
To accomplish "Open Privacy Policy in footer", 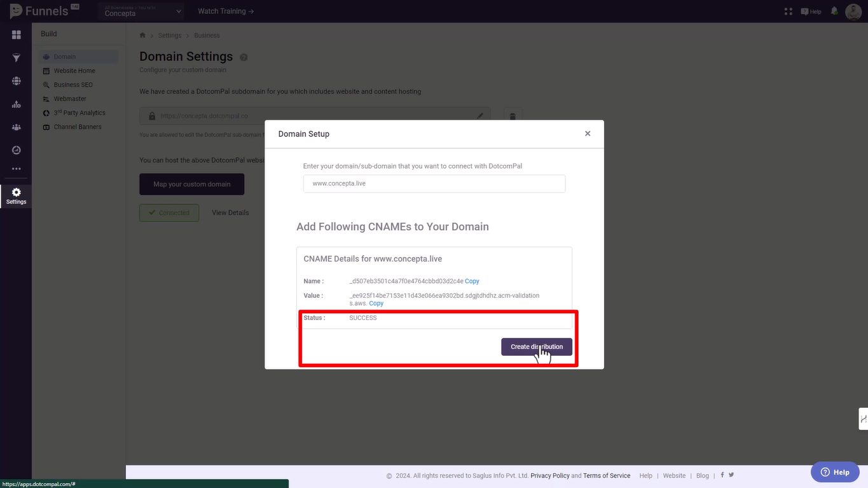I will click(x=550, y=475).
